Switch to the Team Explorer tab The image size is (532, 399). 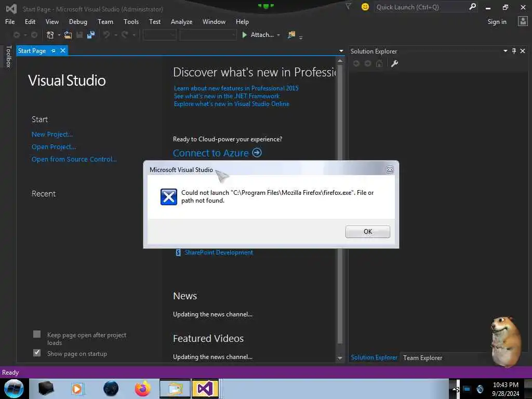(x=422, y=357)
